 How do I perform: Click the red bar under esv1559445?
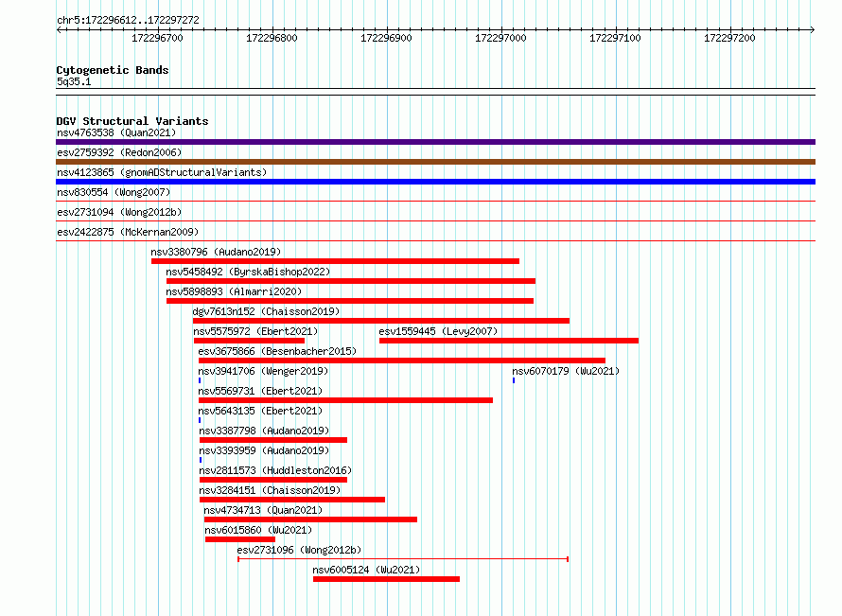pos(509,341)
